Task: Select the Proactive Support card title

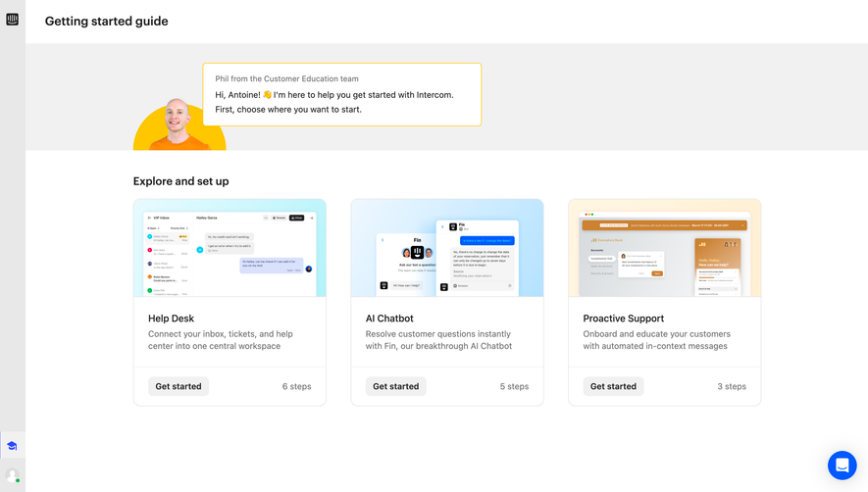Action: coord(624,319)
